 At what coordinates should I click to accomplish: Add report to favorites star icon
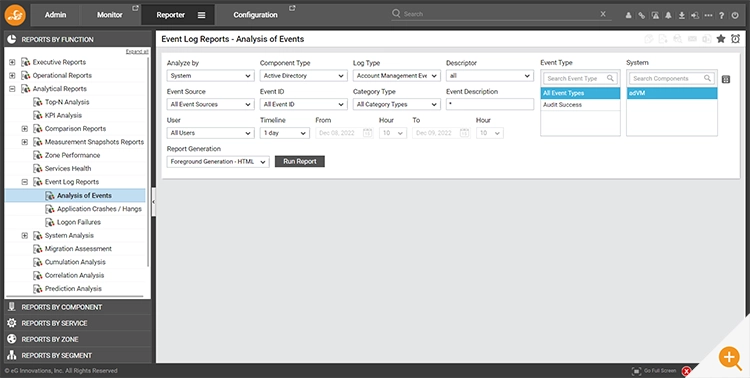tap(721, 39)
